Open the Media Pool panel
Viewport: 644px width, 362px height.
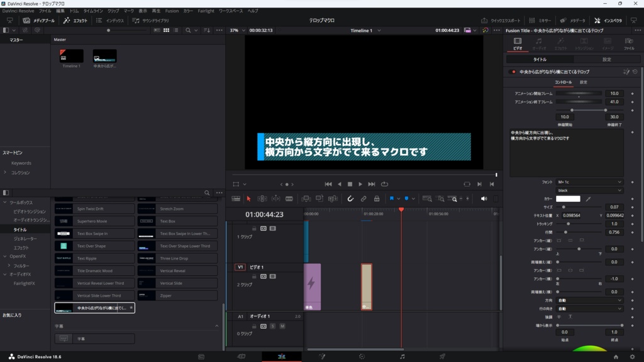[39, 21]
